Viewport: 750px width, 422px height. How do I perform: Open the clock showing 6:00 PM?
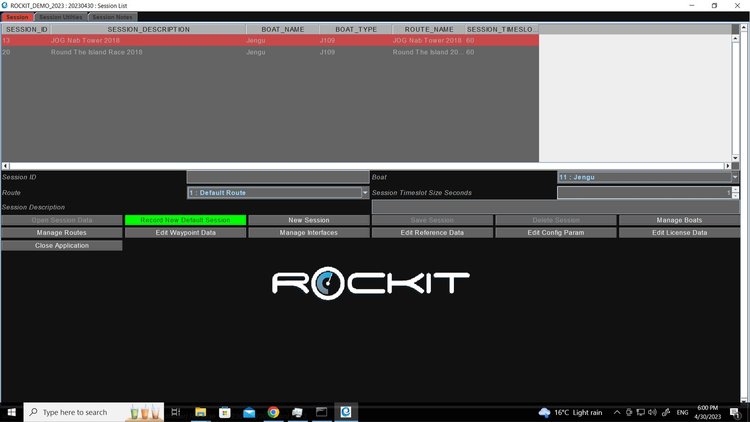pos(707,412)
